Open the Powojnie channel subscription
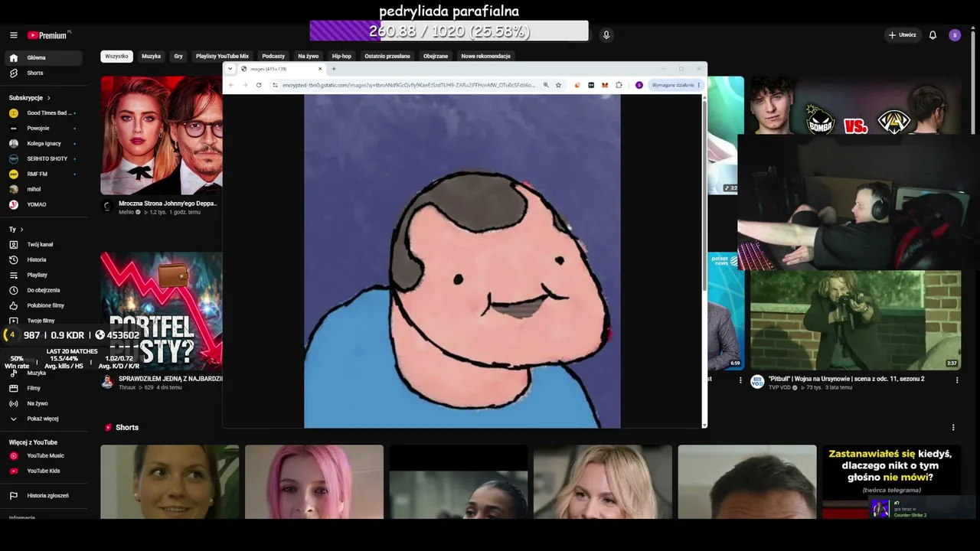Viewport: 980px width, 551px height. 45,129
